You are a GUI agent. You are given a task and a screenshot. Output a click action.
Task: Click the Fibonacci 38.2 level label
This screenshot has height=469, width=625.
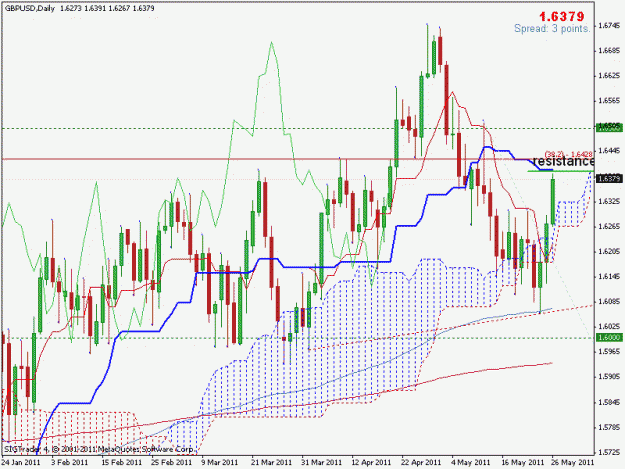(568, 154)
